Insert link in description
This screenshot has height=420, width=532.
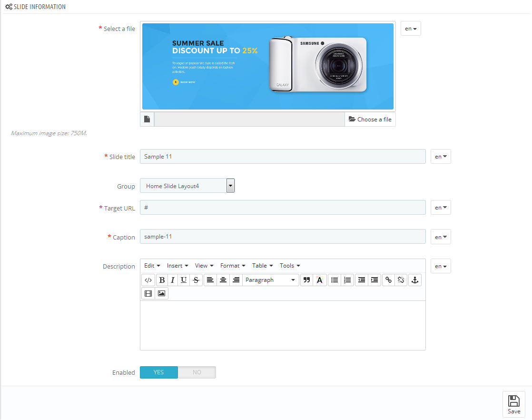[388, 280]
